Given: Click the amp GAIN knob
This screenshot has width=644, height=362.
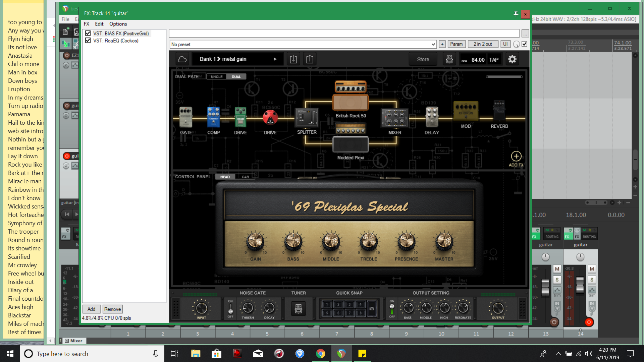Looking at the screenshot, I should 255,241.
